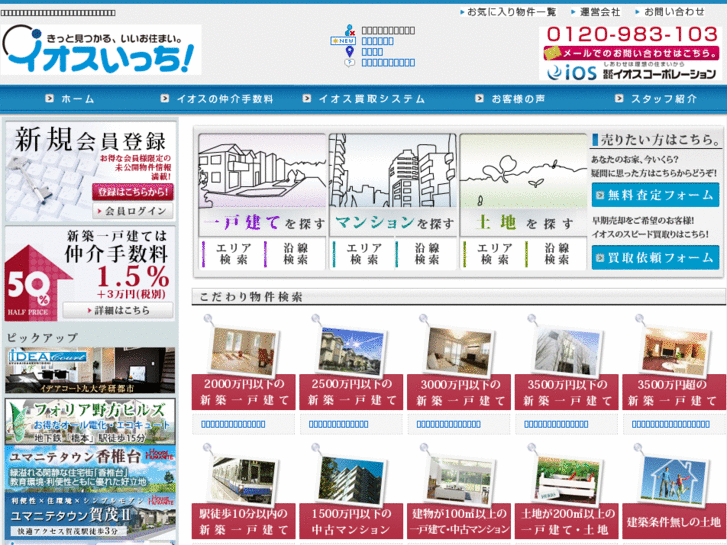Click the イオスいっち! site logo
The width and height of the screenshot is (727, 545).
101,50
